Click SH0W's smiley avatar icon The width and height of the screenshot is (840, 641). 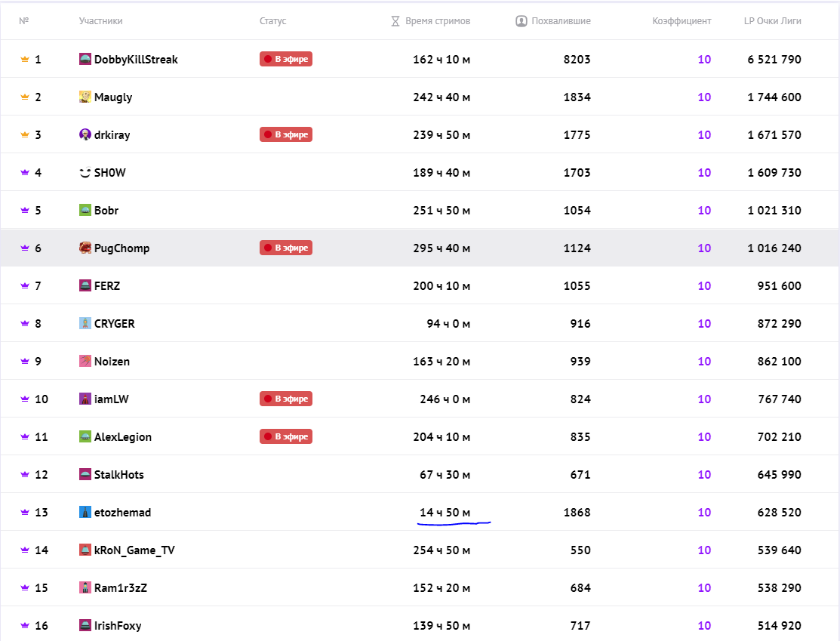click(x=85, y=172)
